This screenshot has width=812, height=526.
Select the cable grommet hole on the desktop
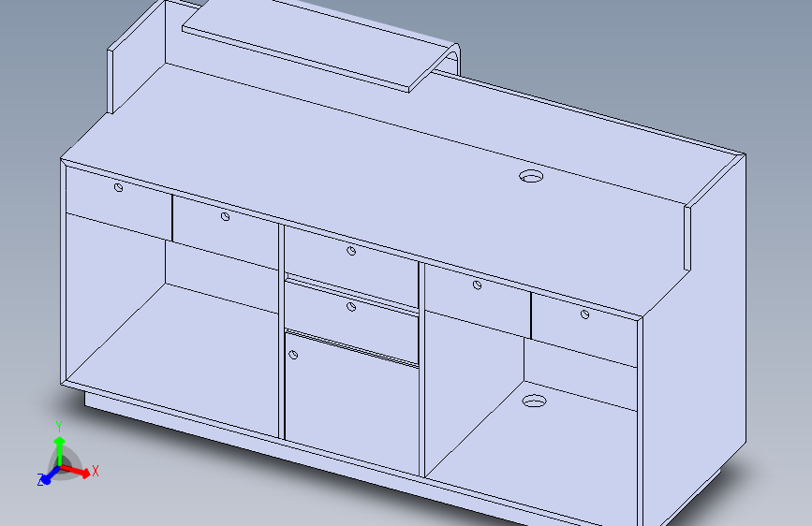[x=531, y=176]
